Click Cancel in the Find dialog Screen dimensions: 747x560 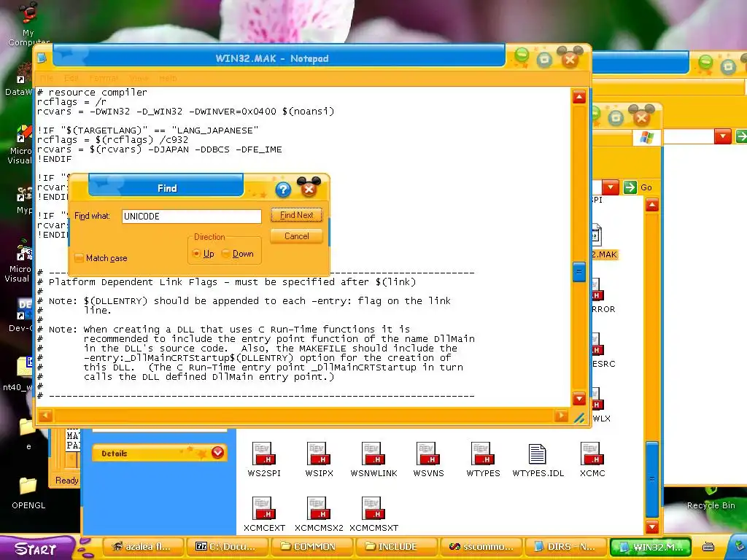coord(296,236)
